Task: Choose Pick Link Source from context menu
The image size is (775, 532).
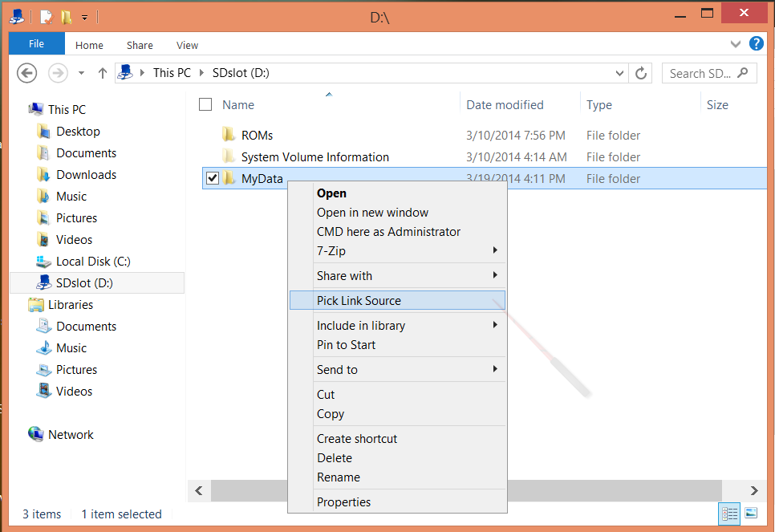Action: tap(397, 301)
